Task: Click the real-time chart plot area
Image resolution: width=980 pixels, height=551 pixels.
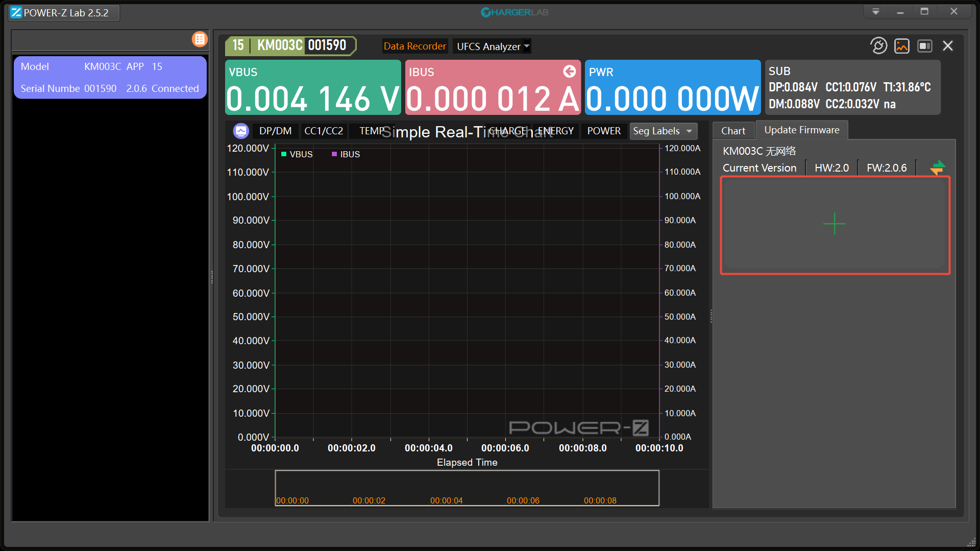Action: (467, 292)
